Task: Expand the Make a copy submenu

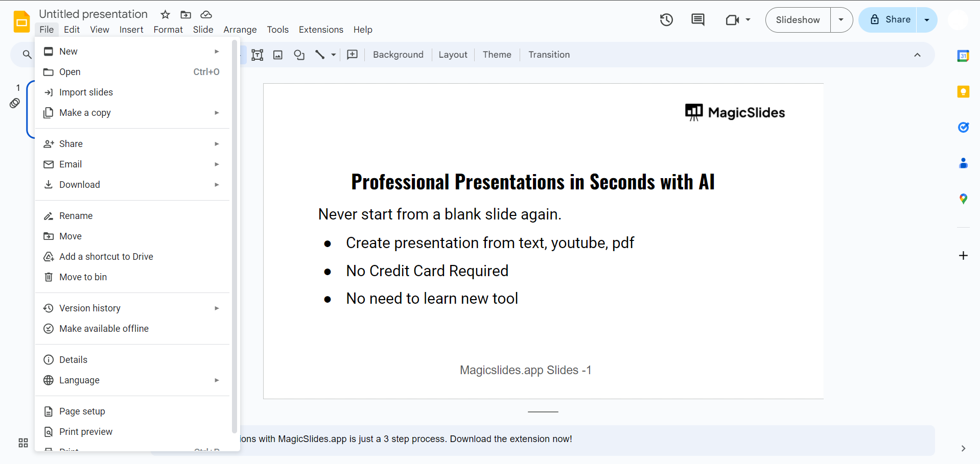Action: click(132, 113)
